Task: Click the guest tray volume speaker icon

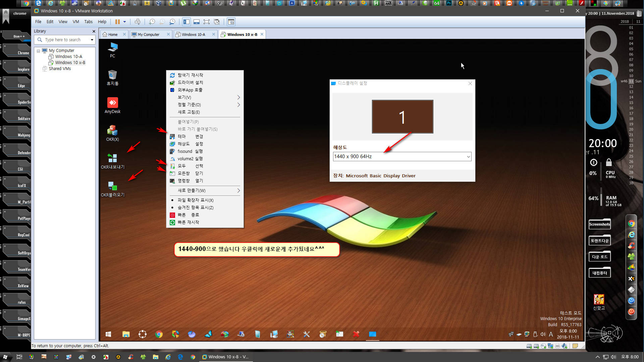Action: click(543, 334)
